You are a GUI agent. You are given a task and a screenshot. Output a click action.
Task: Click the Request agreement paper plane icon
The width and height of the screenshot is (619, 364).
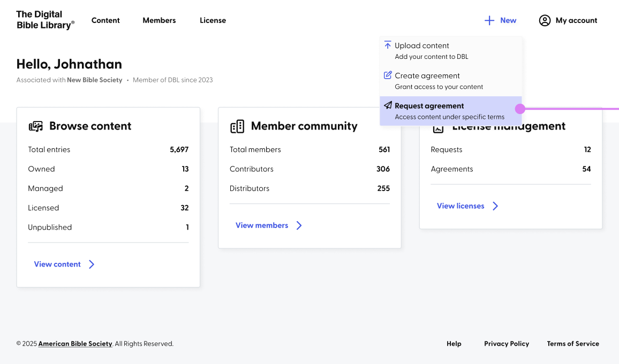(388, 105)
